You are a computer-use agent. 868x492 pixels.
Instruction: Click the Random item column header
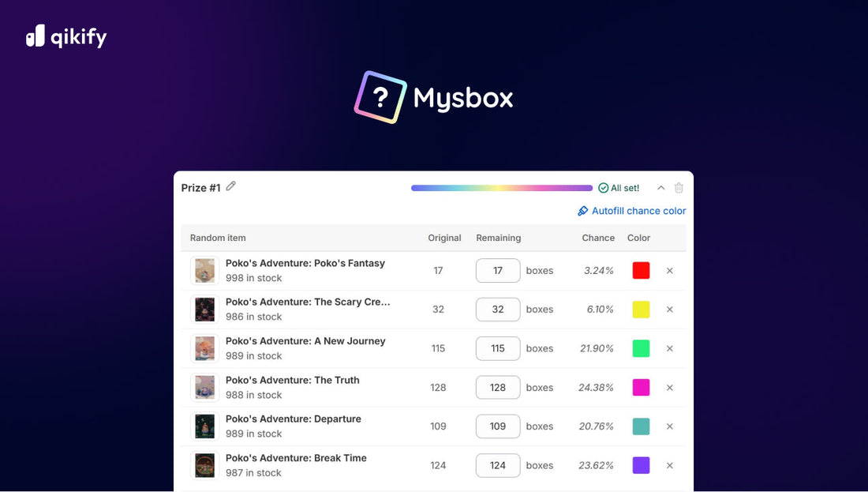pos(218,238)
